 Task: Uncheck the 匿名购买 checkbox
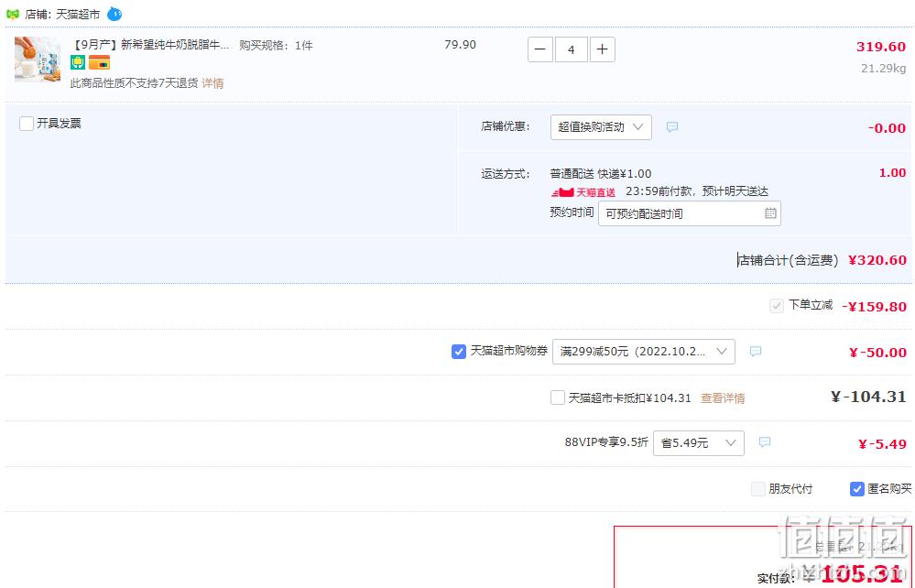pos(856,489)
